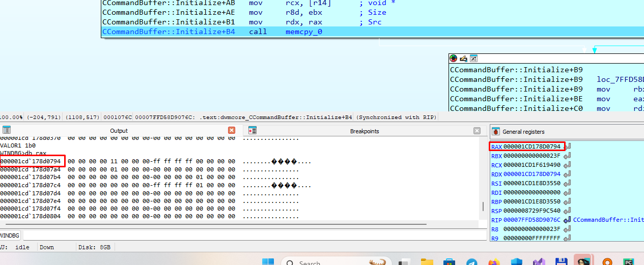Open Telegram from the taskbar
The width and height of the screenshot is (644, 265).
pyautogui.click(x=472, y=261)
